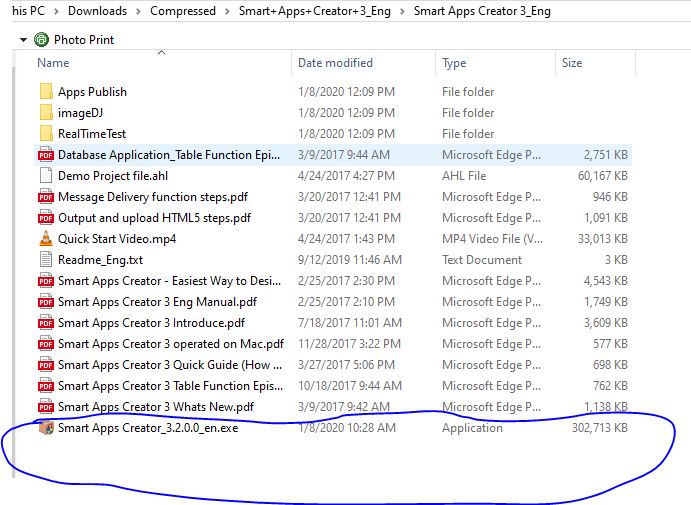Expand breadcrumb chevron after Downloads
The height and width of the screenshot is (505, 691).
138,11
